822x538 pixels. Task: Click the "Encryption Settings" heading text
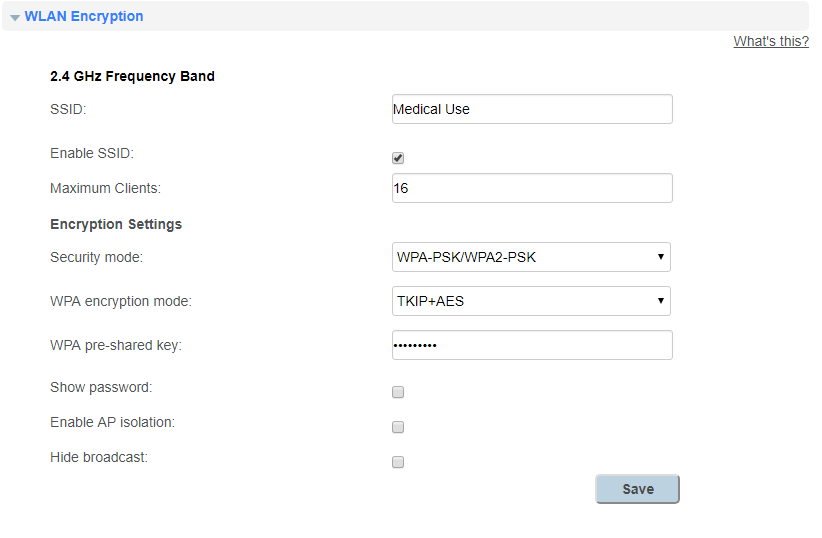116,224
